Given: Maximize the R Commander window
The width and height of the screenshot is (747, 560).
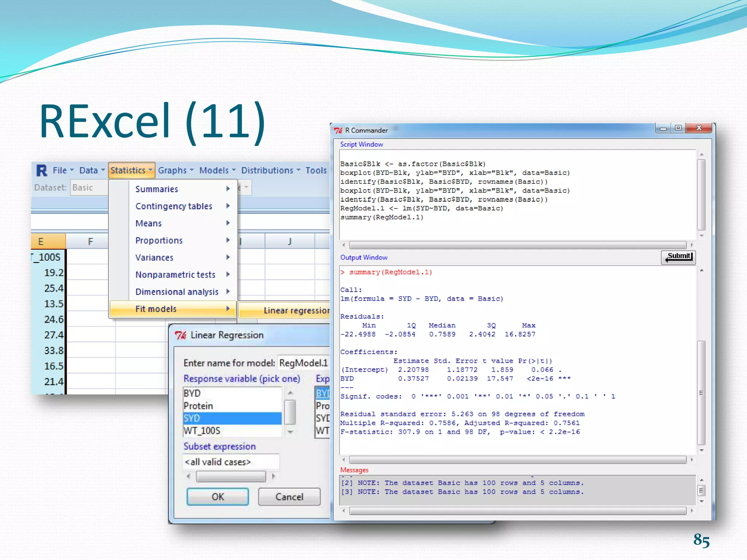Looking at the screenshot, I should (x=678, y=128).
